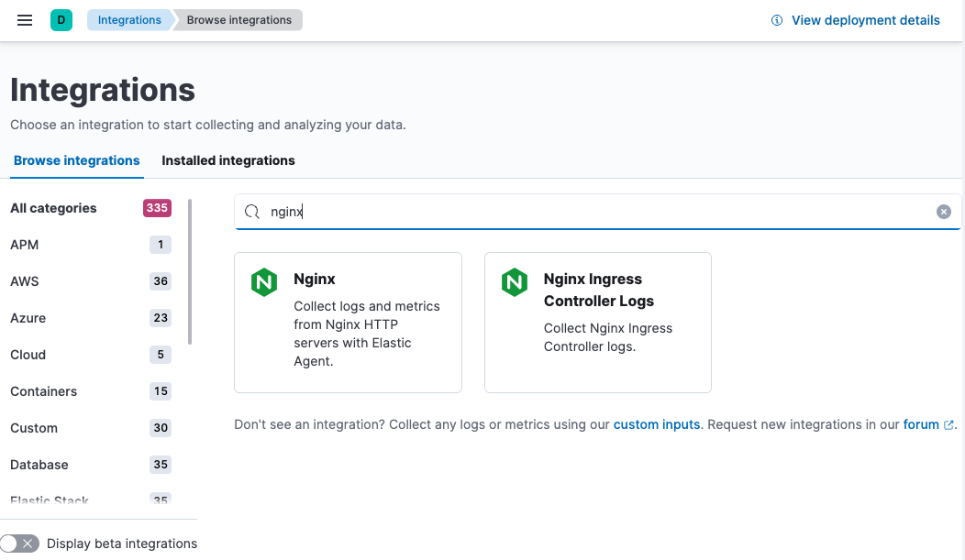Click the external link icon after forum

949,423
